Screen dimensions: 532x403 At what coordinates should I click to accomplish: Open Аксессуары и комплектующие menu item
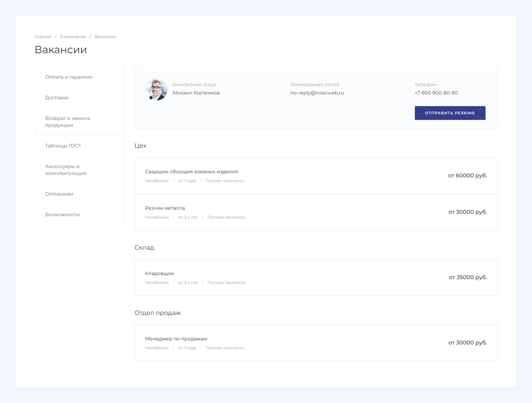[66, 170]
